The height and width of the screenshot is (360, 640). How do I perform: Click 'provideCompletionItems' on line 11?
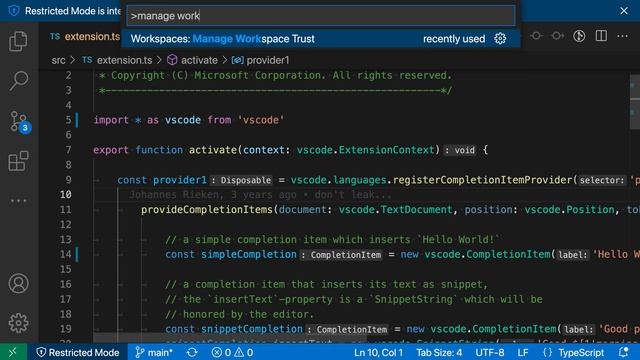tap(207, 210)
